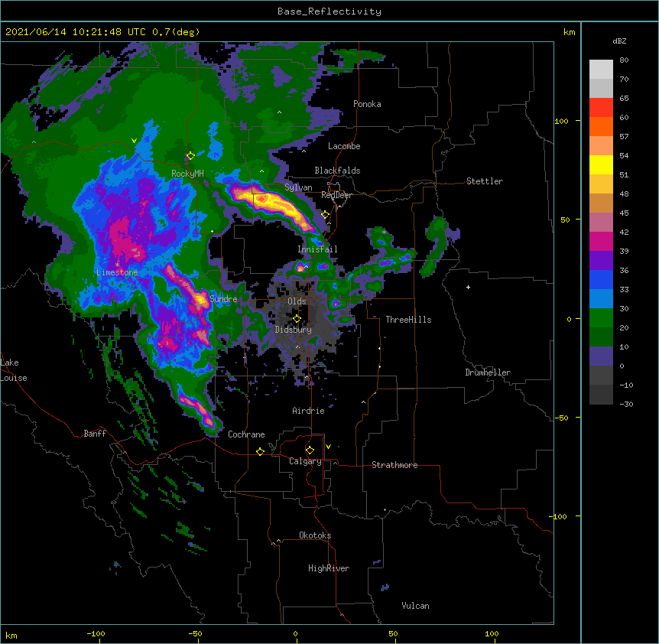Choose the slate purple 0-10 dBZ legend swatch
This screenshot has height=644, width=659.
point(601,356)
